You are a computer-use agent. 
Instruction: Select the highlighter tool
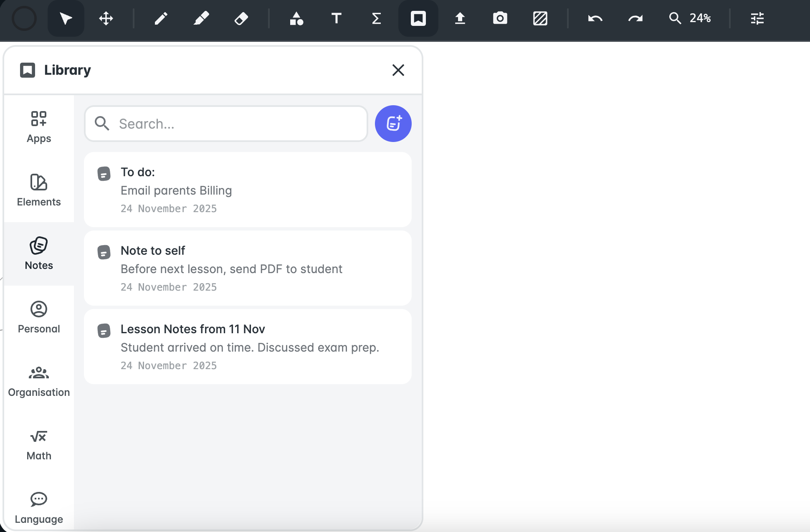click(x=201, y=18)
